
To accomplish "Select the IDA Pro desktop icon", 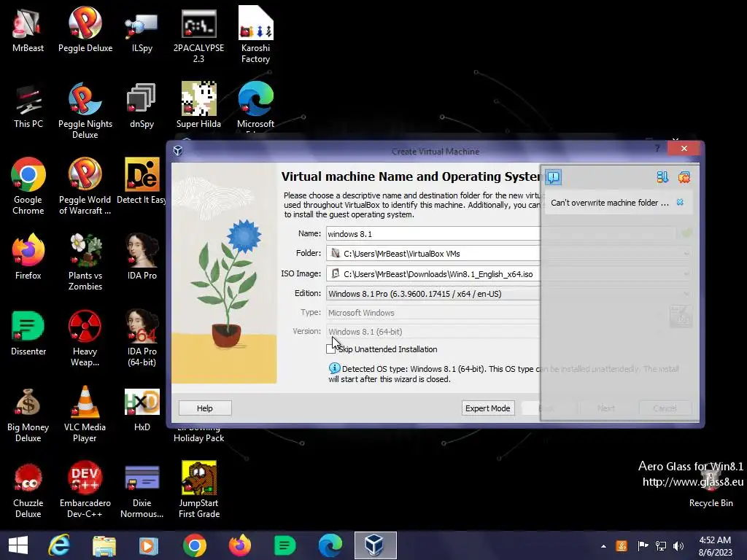I will coord(142,257).
